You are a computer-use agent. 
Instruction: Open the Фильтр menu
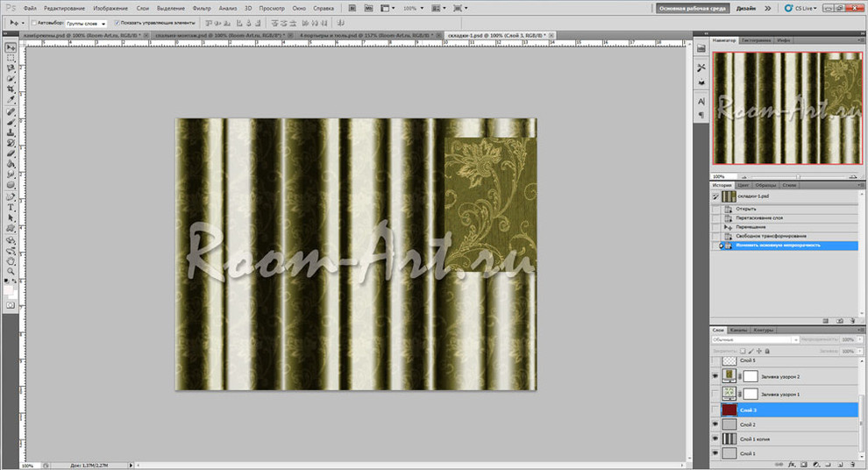coord(201,8)
